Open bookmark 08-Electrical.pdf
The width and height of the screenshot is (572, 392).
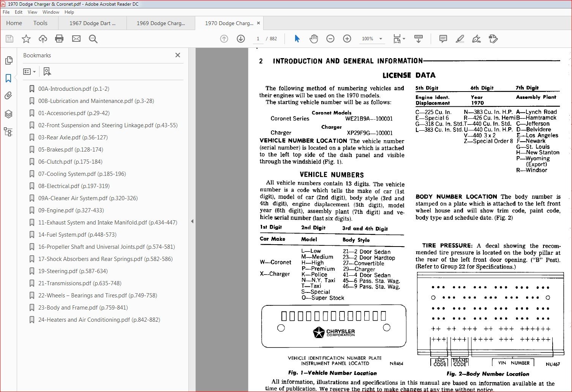[74, 186]
